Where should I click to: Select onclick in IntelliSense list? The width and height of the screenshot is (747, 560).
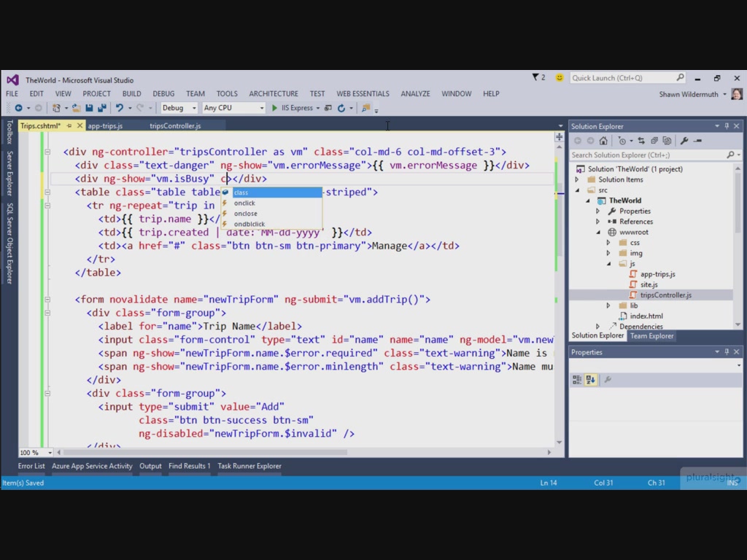[271, 203]
